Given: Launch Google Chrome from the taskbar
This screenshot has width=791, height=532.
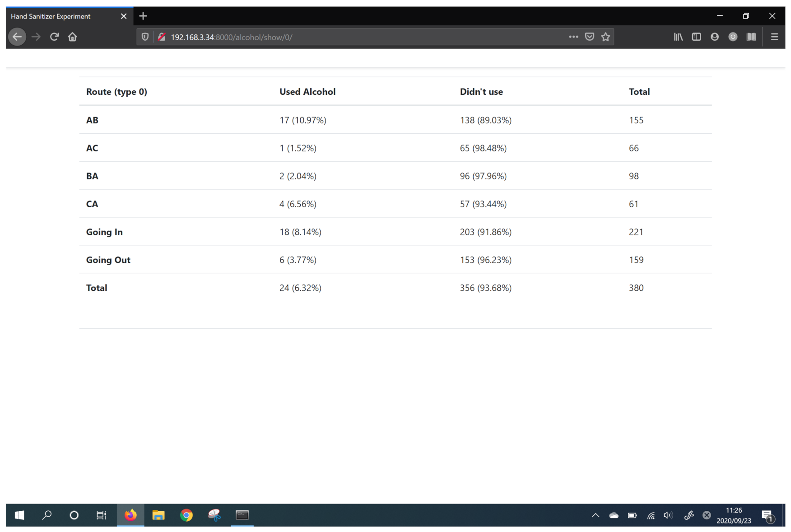Looking at the screenshot, I should [186, 515].
